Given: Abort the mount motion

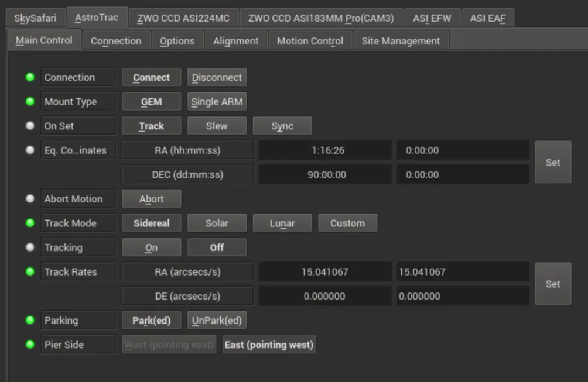Looking at the screenshot, I should 152,198.
